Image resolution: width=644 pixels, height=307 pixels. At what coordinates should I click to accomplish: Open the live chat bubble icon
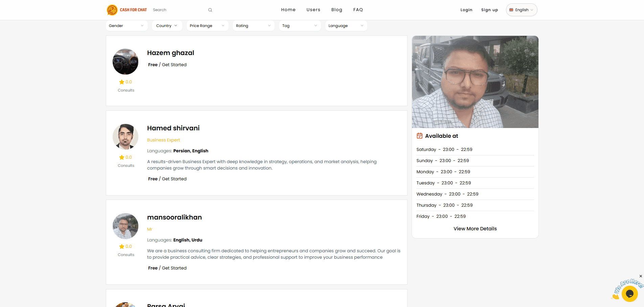click(629, 293)
